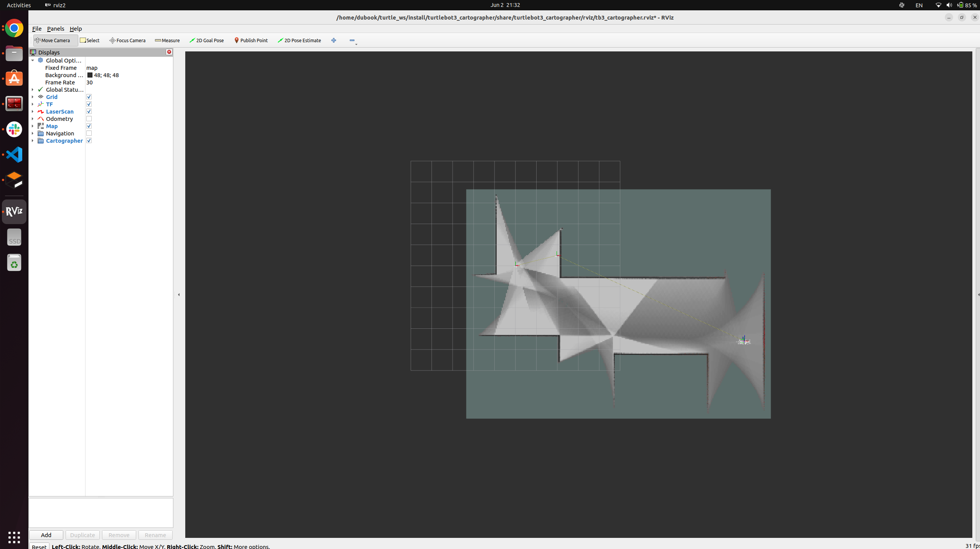Pick the 2D Pose Estimate tool
The height and width of the screenshot is (549, 980).
pyautogui.click(x=299, y=40)
